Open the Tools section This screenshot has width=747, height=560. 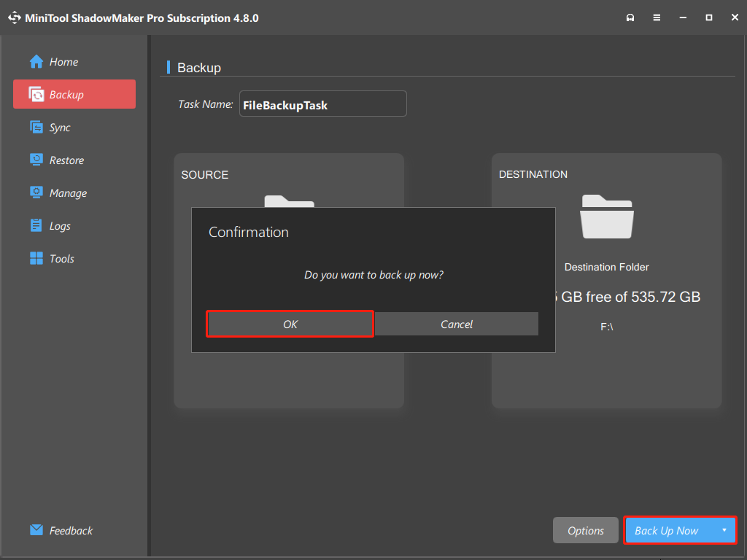pyautogui.click(x=62, y=258)
